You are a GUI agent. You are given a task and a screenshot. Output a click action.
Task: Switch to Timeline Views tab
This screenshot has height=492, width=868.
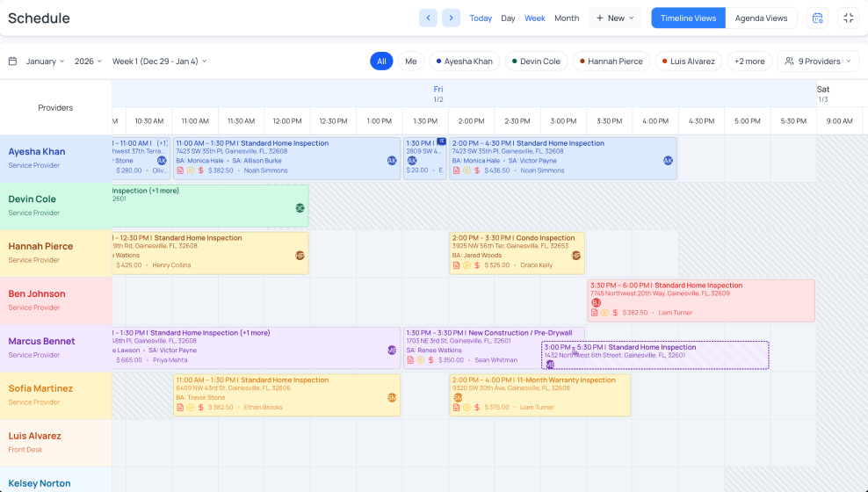coord(688,18)
